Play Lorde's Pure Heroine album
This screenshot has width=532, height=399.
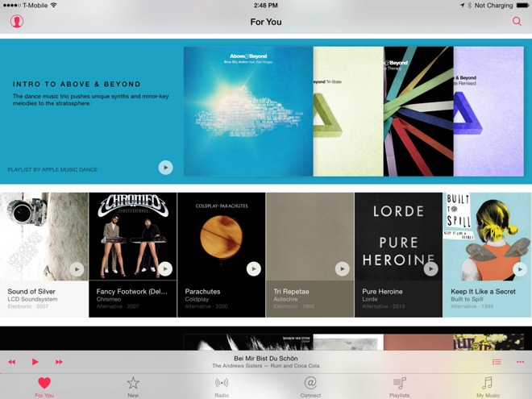click(431, 269)
